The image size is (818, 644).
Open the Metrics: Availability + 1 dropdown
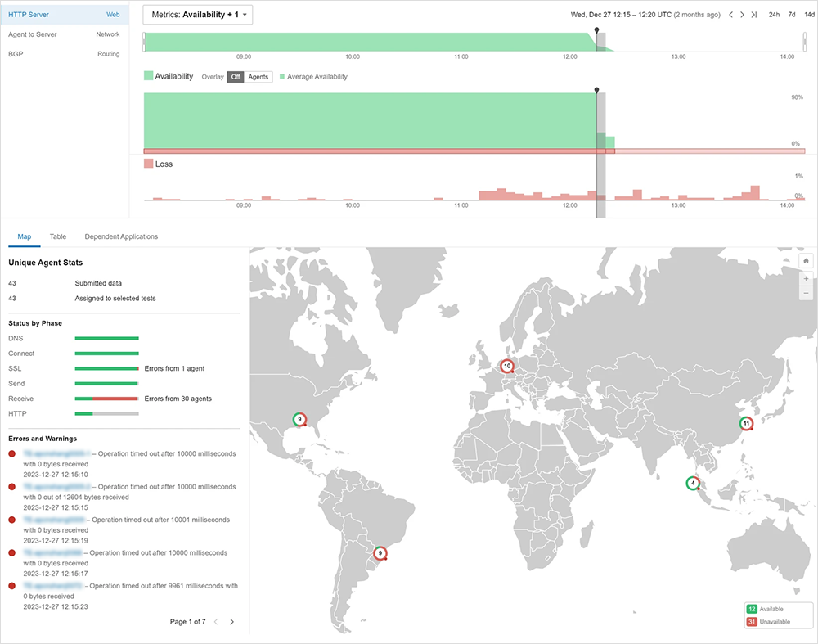click(198, 15)
